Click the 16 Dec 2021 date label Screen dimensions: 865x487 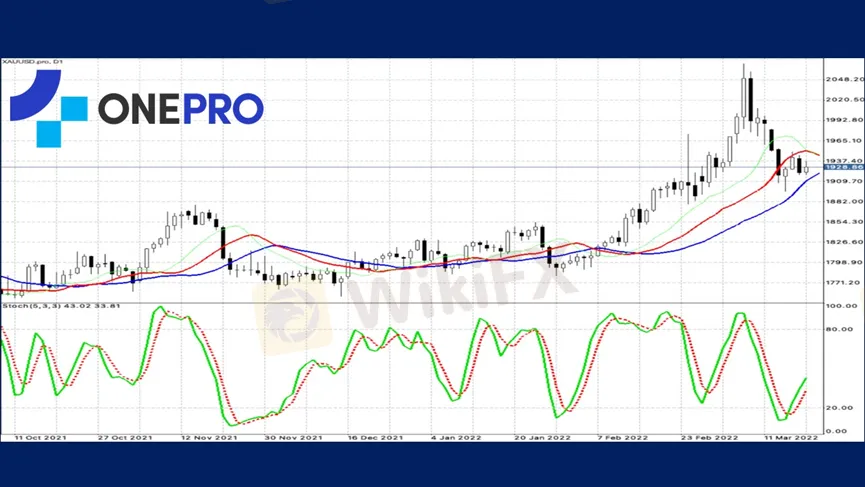(375, 437)
